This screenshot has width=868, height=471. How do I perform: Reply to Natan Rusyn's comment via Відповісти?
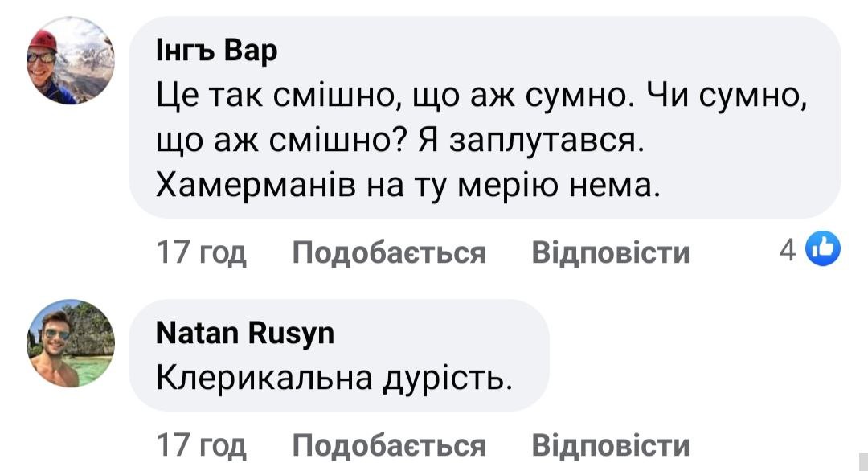click(x=611, y=444)
